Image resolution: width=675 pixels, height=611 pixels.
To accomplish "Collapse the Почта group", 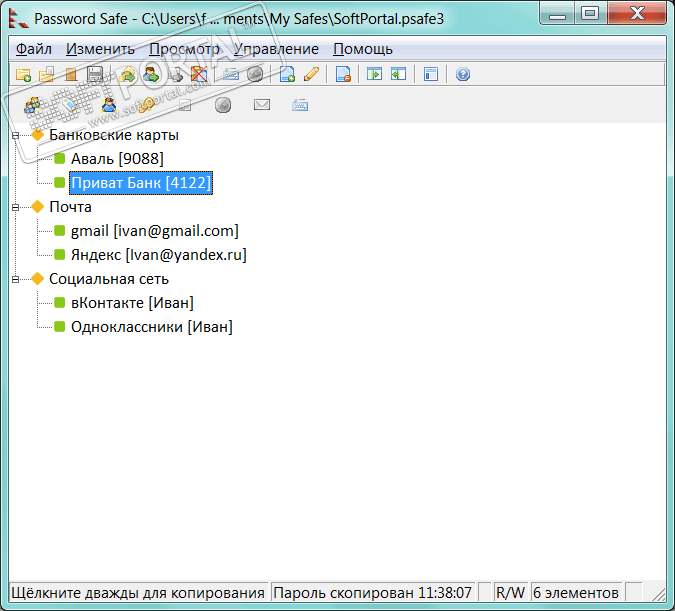I will pos(15,208).
